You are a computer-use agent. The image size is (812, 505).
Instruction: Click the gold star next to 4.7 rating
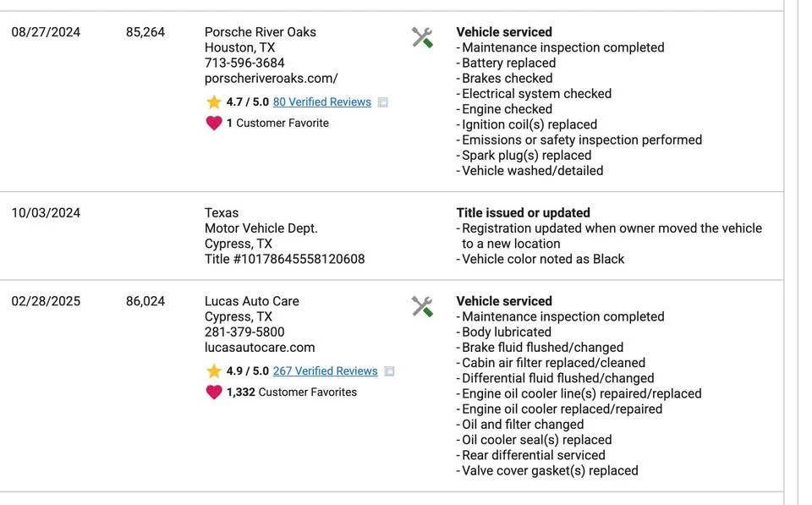click(213, 102)
